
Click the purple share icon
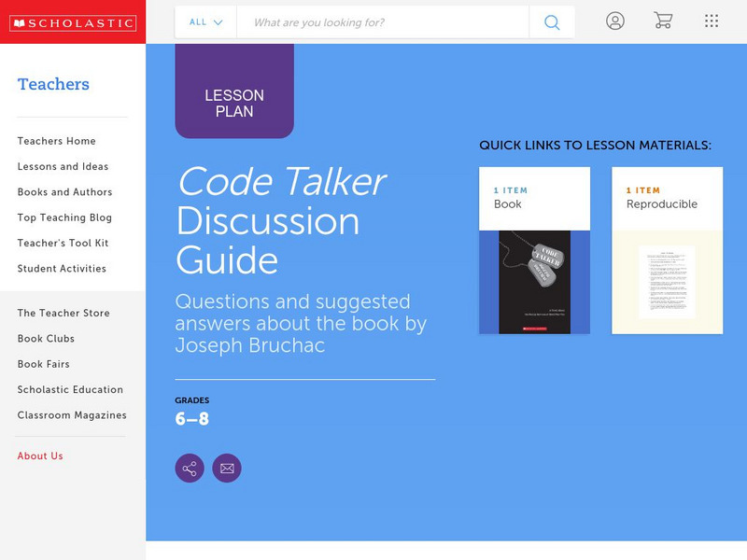(x=190, y=469)
